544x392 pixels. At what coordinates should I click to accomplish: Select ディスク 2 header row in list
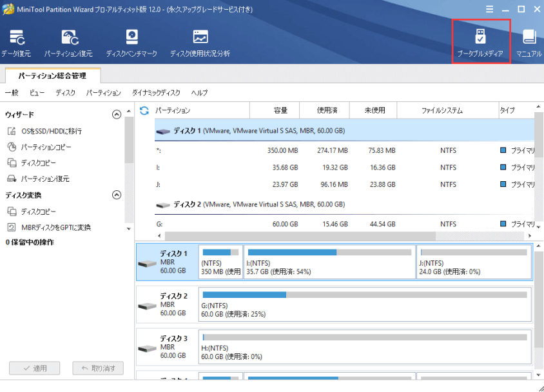click(x=344, y=204)
